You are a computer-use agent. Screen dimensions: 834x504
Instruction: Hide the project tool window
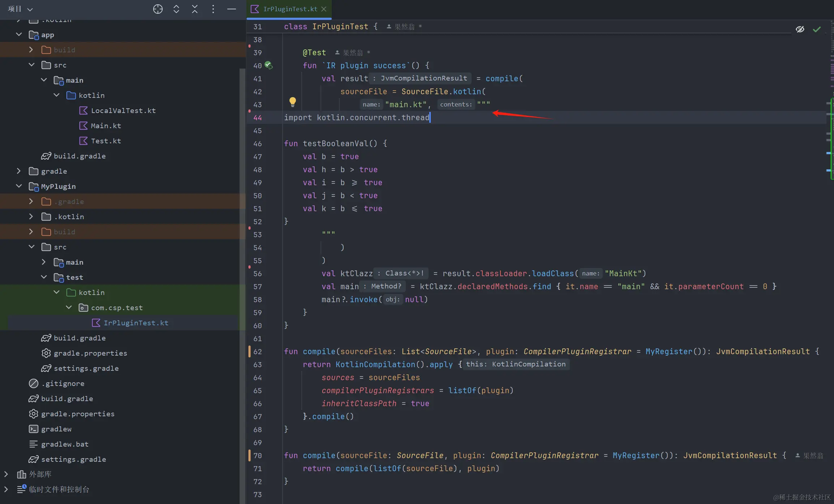coord(232,9)
